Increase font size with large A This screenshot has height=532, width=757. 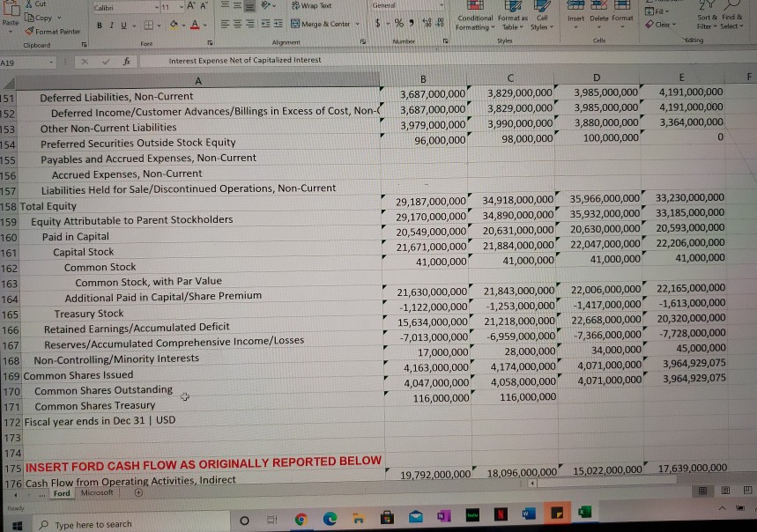[x=191, y=6]
